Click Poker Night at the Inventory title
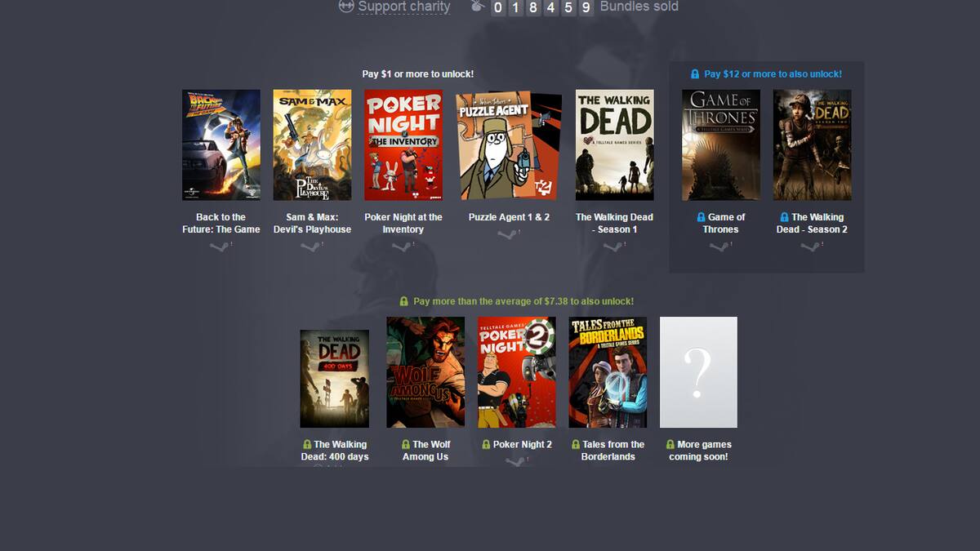980x551 pixels. click(x=403, y=223)
